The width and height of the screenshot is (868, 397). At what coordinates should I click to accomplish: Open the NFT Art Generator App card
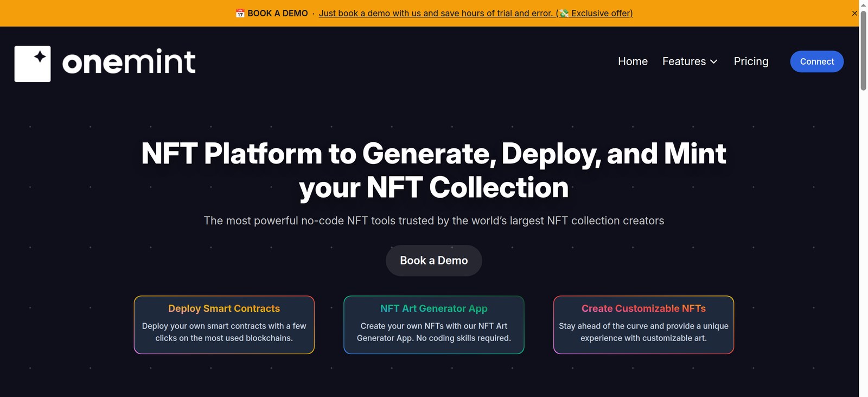pyautogui.click(x=434, y=325)
